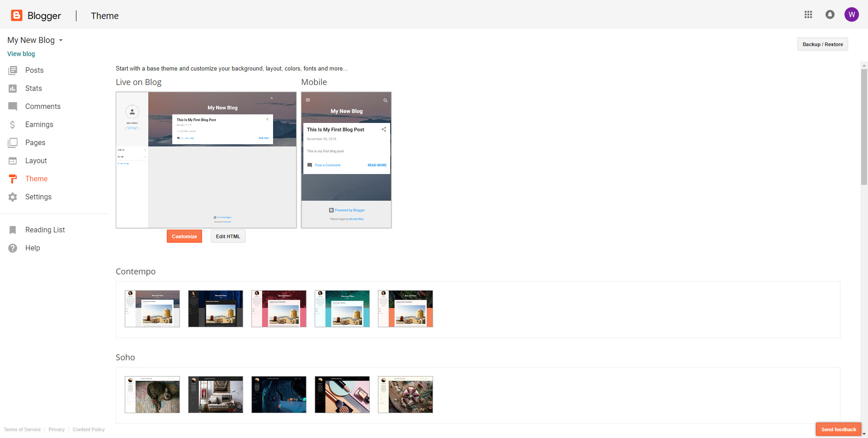
Task: Click the Settings gear icon
Action: tap(13, 197)
